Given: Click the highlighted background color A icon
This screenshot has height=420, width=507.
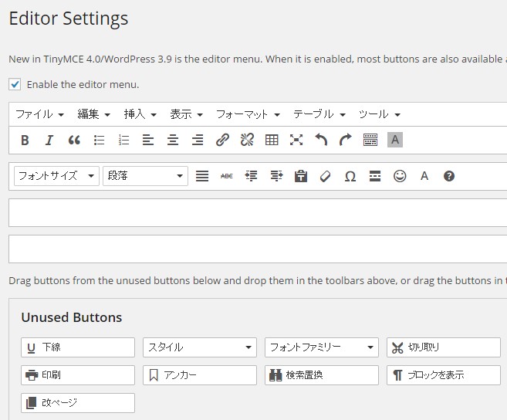Looking at the screenshot, I should click(395, 140).
